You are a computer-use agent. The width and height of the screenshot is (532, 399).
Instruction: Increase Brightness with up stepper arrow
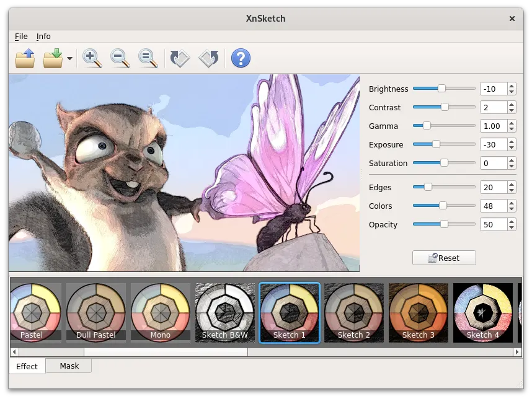(x=512, y=85)
